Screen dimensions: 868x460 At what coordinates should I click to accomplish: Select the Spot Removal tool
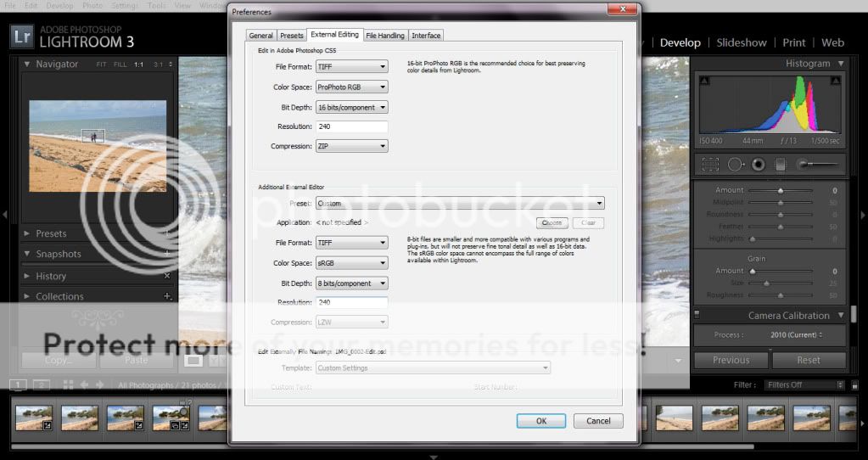coord(736,165)
